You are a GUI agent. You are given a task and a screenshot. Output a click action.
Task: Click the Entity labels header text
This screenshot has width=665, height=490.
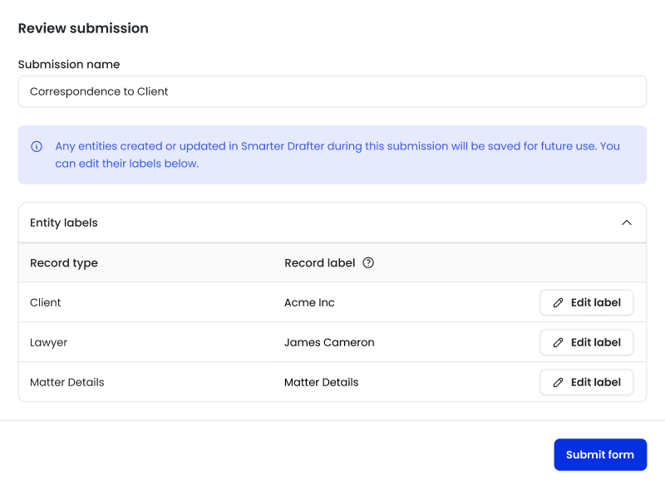point(64,223)
